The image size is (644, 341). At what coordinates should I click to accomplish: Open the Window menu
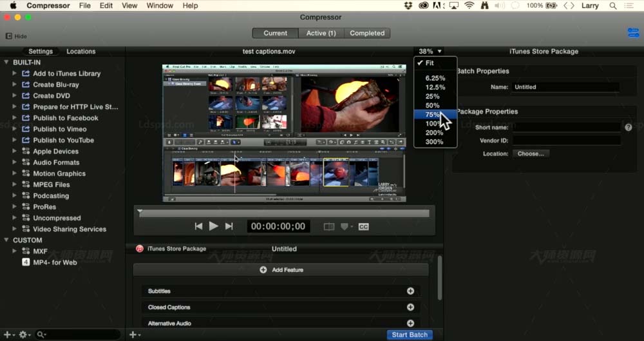point(160,6)
